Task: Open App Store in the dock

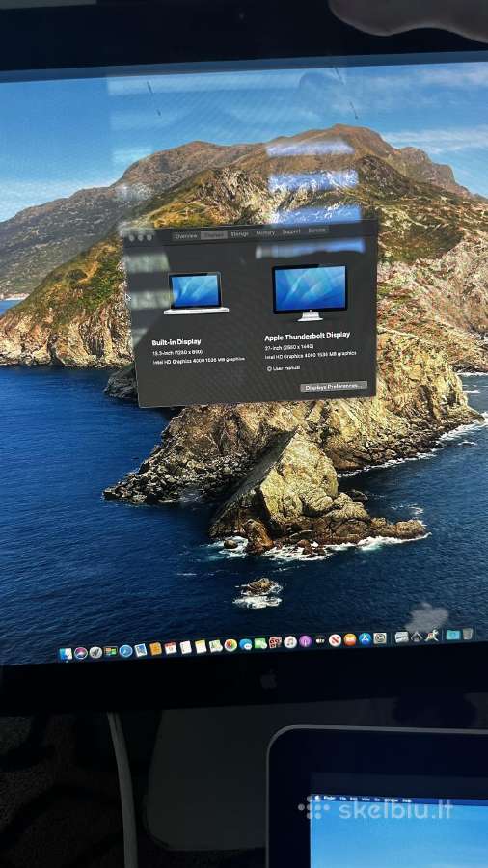Action: click(x=365, y=638)
